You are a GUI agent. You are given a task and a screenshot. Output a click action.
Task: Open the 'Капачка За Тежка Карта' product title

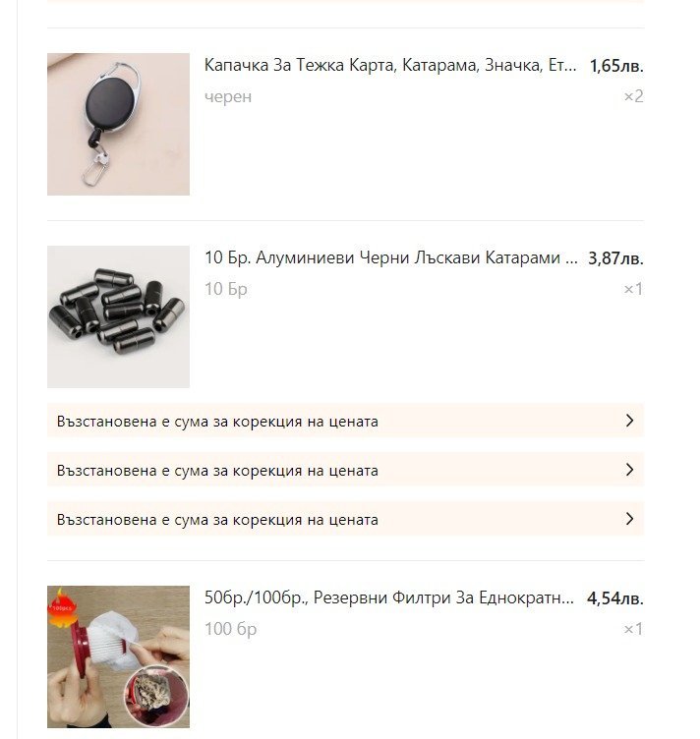[x=390, y=65]
